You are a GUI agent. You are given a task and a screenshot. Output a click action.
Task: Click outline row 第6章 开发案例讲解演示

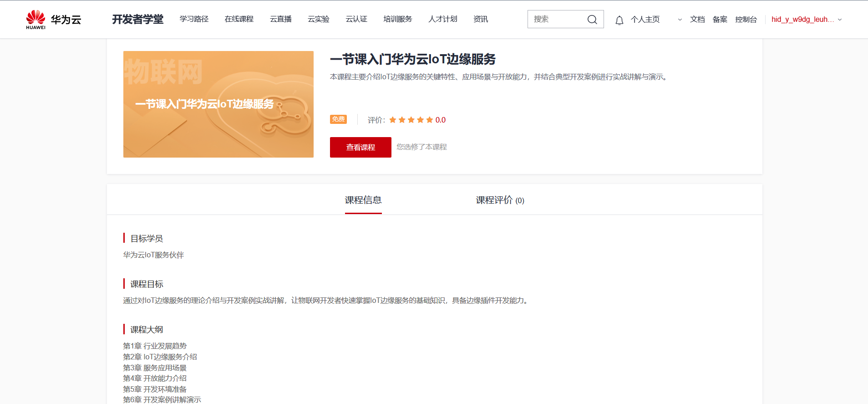[162, 399]
